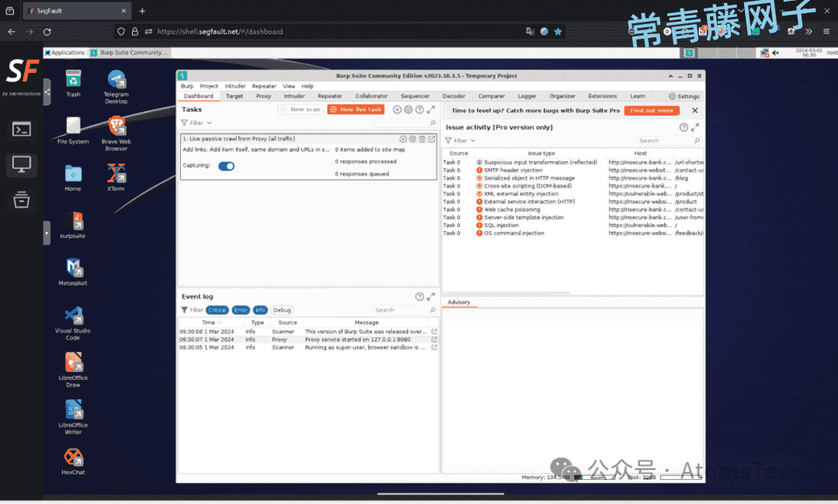Launch Telegram Desktop from the desktop

[x=116, y=87]
